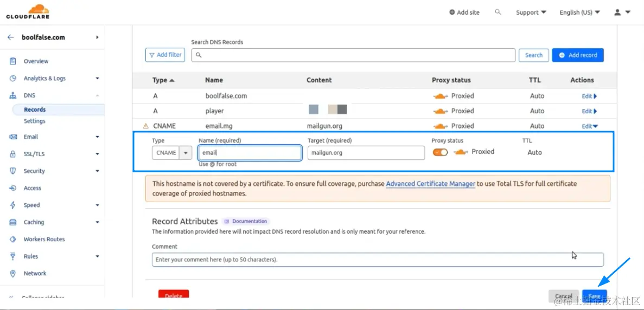Click the Access icon in sidebar
Image resolution: width=644 pixels, height=310 pixels.
click(12, 188)
